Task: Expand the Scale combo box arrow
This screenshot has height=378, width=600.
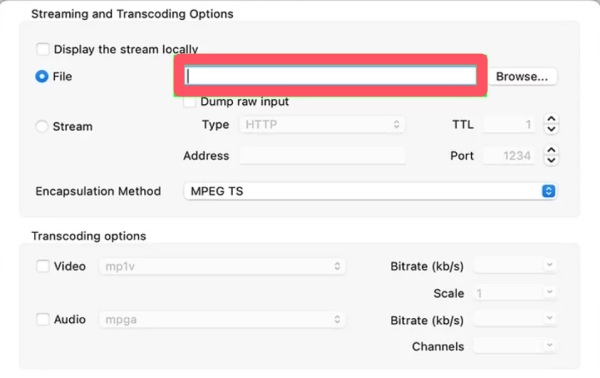Action: click(x=549, y=292)
